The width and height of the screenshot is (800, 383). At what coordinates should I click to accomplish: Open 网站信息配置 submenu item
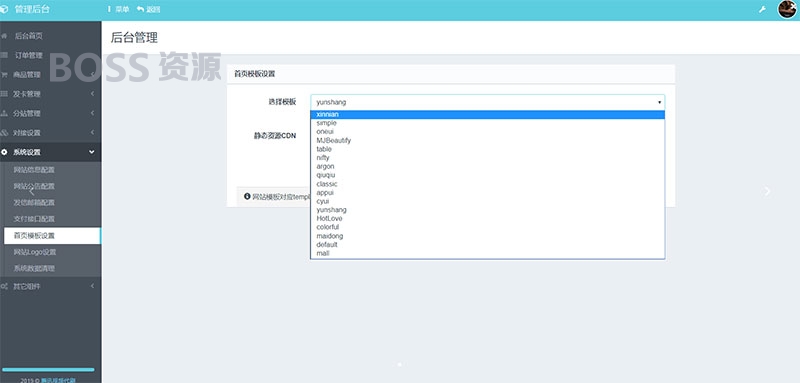[34, 170]
